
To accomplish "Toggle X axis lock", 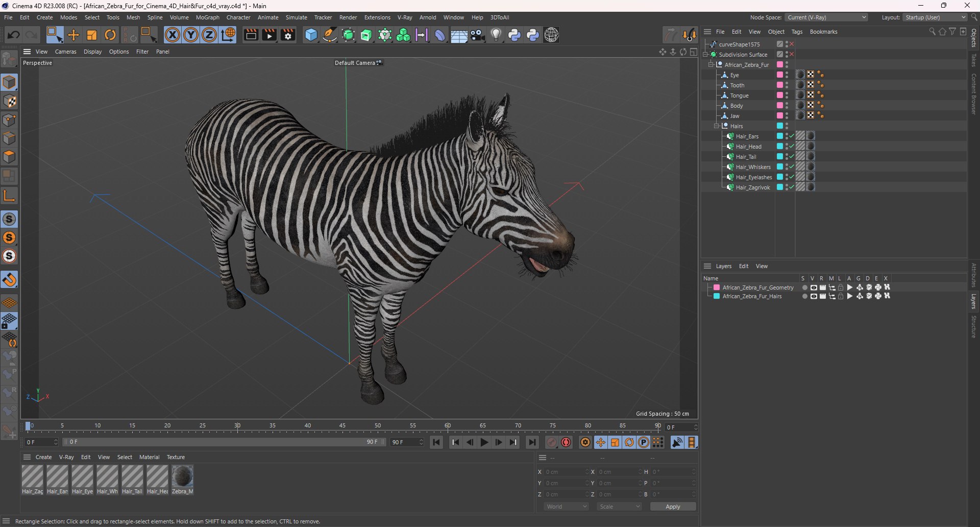I will click(173, 35).
